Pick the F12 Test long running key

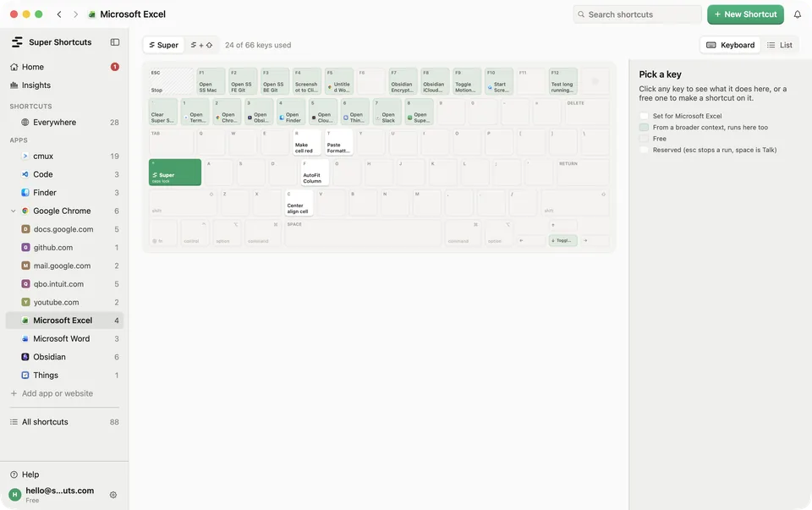point(563,81)
